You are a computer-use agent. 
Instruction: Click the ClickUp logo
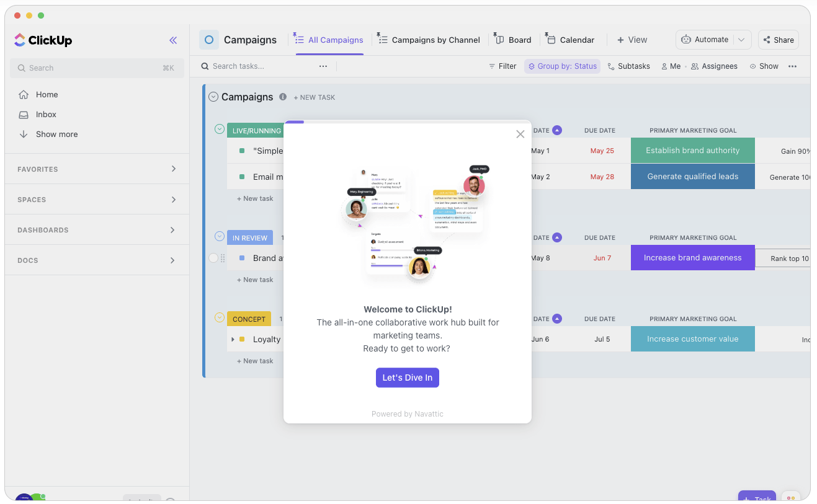tap(43, 40)
